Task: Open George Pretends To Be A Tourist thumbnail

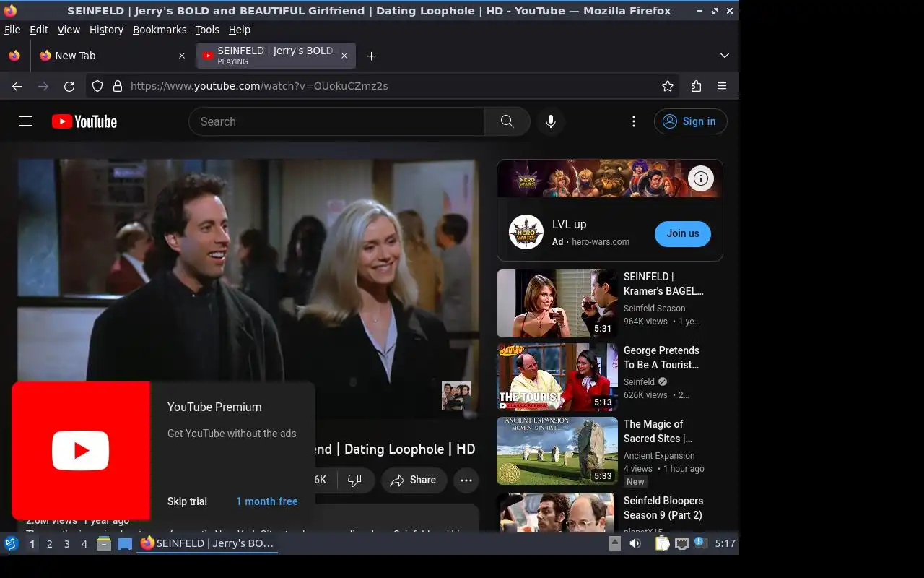Action: pos(557,377)
